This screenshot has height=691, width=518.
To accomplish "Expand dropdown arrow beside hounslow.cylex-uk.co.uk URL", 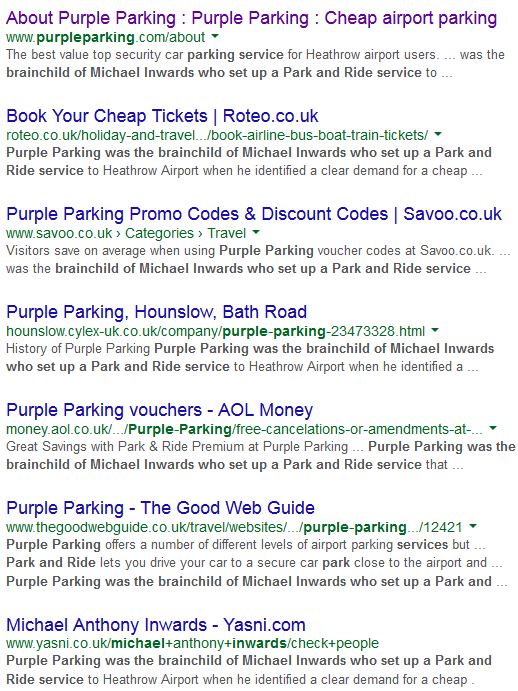I will point(435,330).
